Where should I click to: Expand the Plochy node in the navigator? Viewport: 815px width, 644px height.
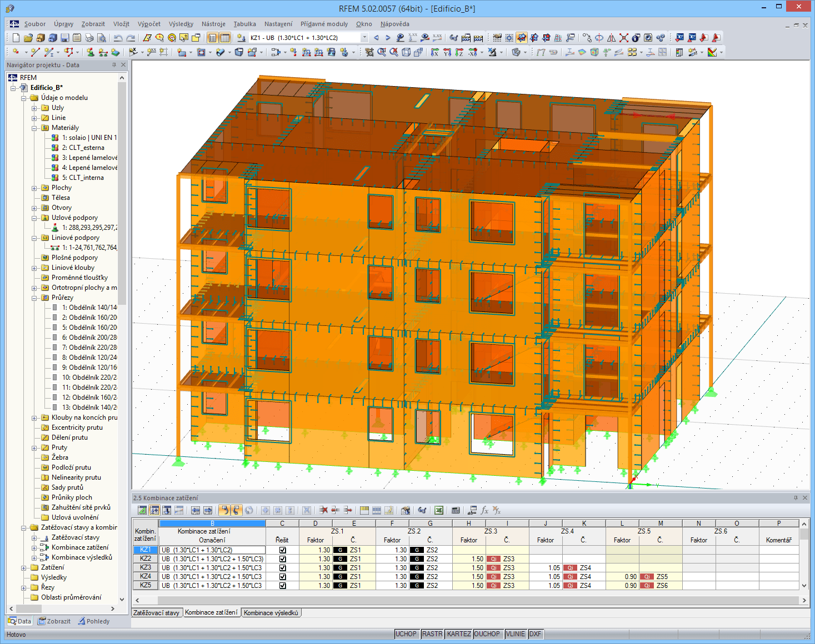point(35,188)
